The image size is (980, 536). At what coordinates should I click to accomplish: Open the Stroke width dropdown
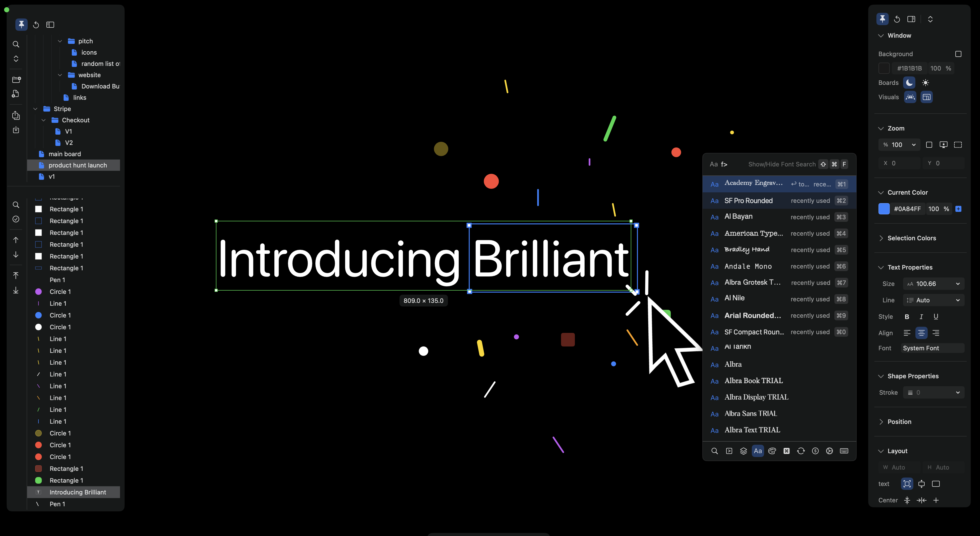[934, 393]
